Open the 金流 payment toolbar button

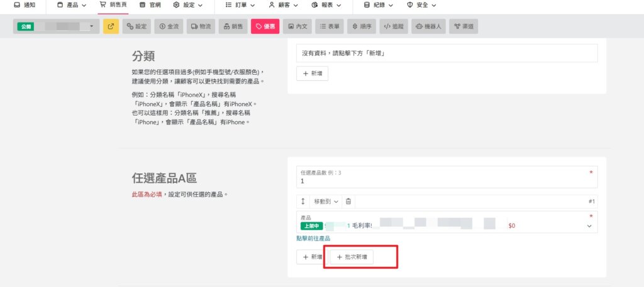(x=169, y=26)
